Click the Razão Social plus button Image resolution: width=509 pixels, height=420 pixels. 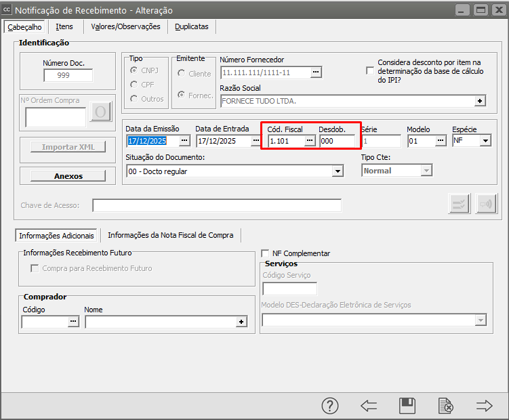coord(480,101)
